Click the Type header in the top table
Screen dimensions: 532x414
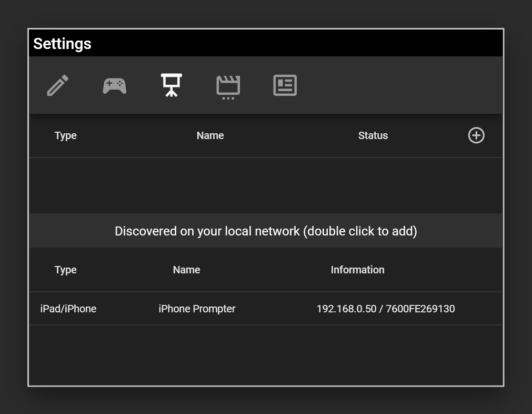tap(66, 135)
